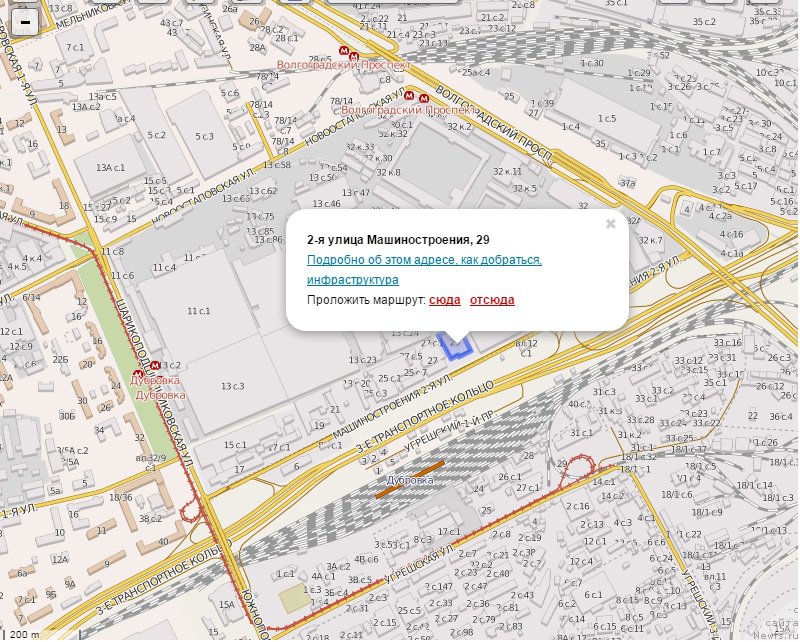The width and height of the screenshot is (800, 642).
Task: Click building 13 с.3 on the map
Action: pos(233,386)
